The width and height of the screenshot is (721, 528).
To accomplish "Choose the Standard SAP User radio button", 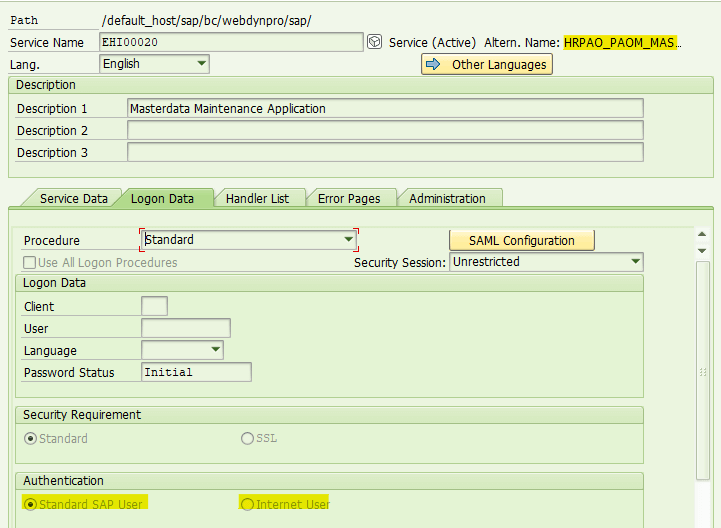I will pyautogui.click(x=30, y=505).
